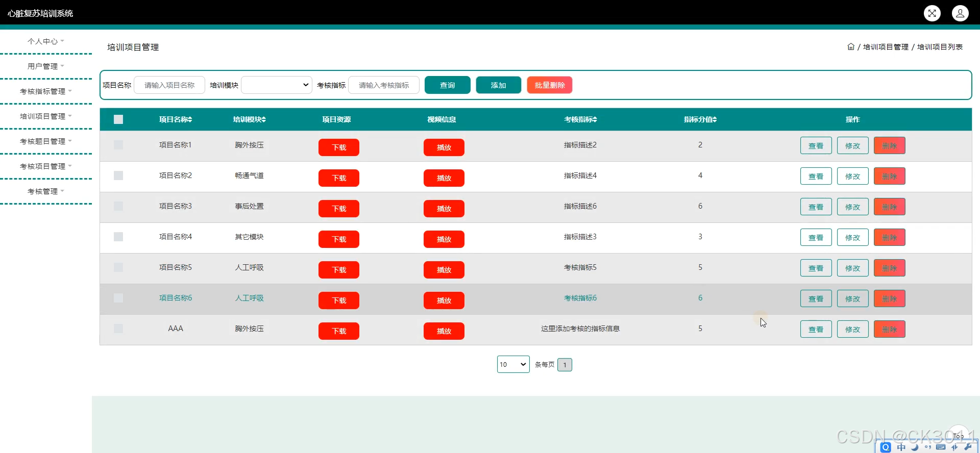Expand the 考核题目管理 sidebar menu
This screenshot has width=980, height=453.
click(x=46, y=141)
